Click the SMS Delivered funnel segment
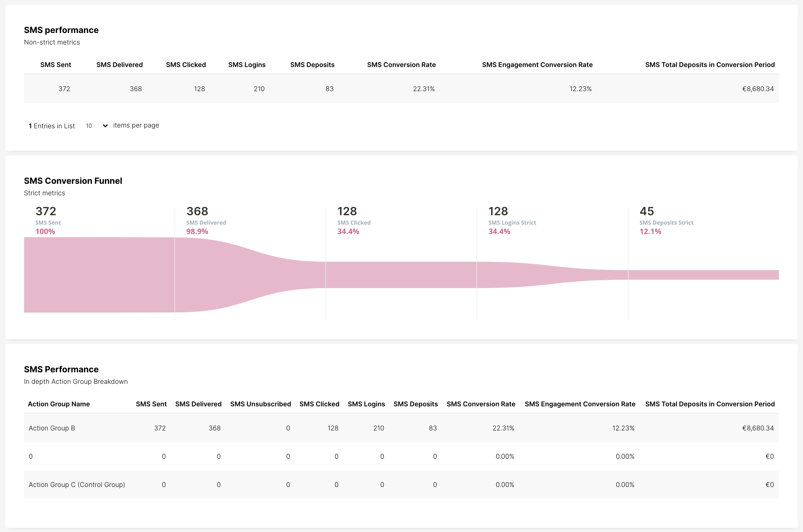Image resolution: width=803 pixels, height=532 pixels. coord(249,275)
